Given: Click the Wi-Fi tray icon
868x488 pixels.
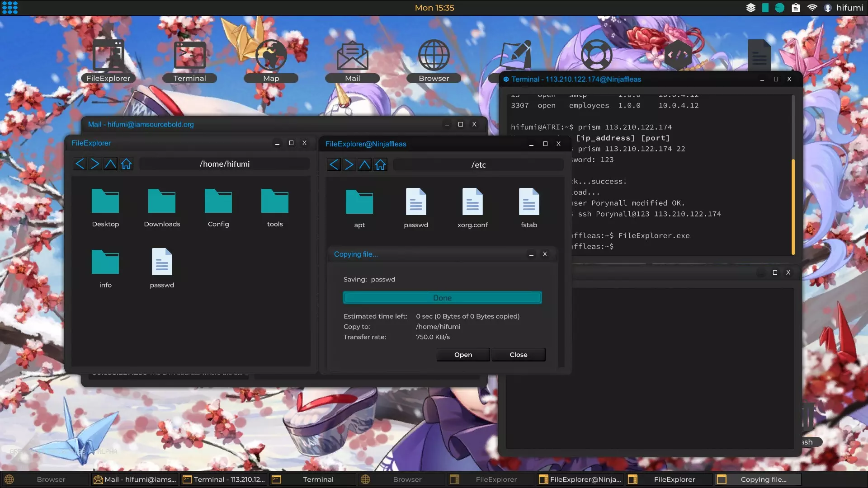Looking at the screenshot, I should [x=812, y=8].
